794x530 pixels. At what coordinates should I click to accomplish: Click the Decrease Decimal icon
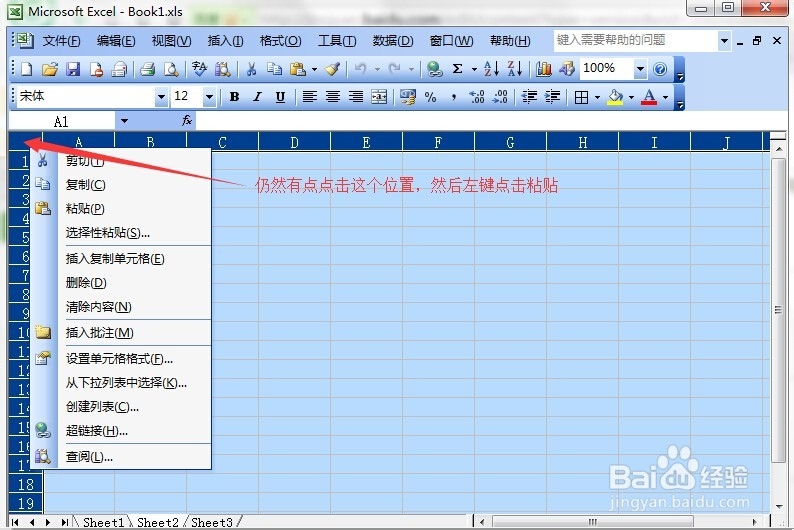coord(500,97)
